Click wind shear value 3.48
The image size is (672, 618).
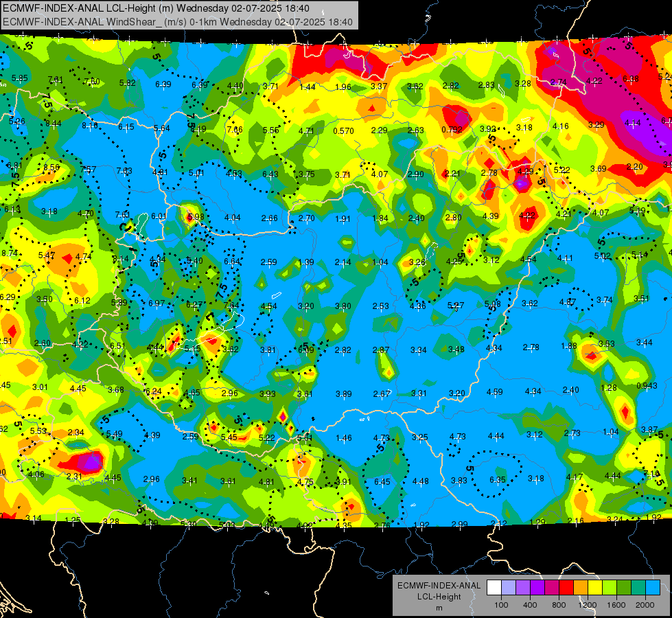[x=456, y=349]
